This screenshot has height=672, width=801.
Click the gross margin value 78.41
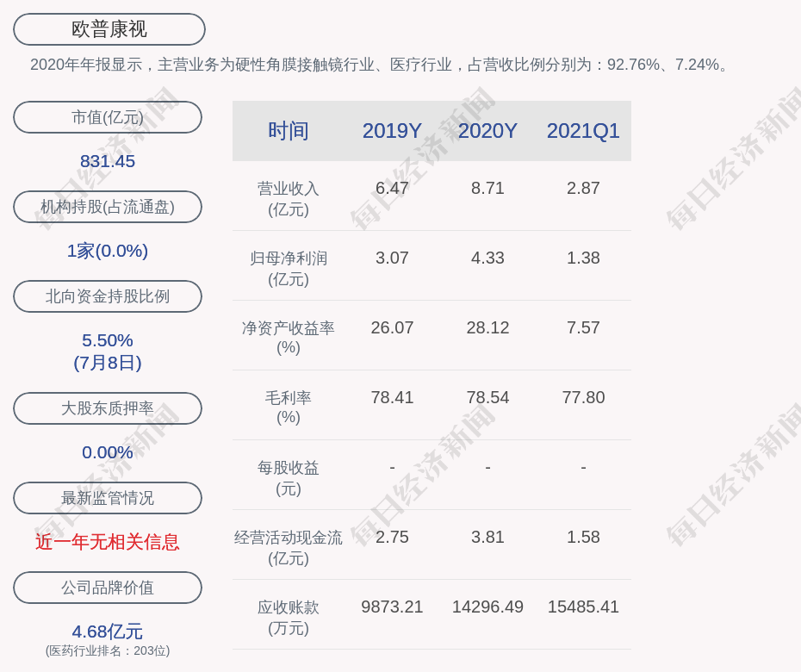[393, 397]
